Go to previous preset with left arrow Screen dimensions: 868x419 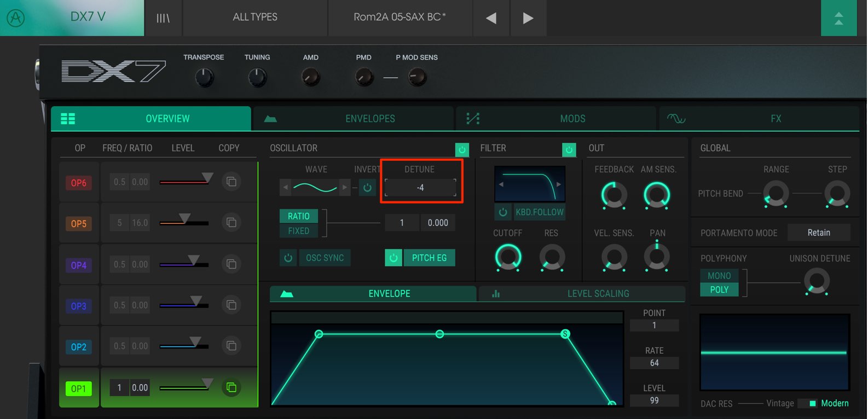coord(491,18)
